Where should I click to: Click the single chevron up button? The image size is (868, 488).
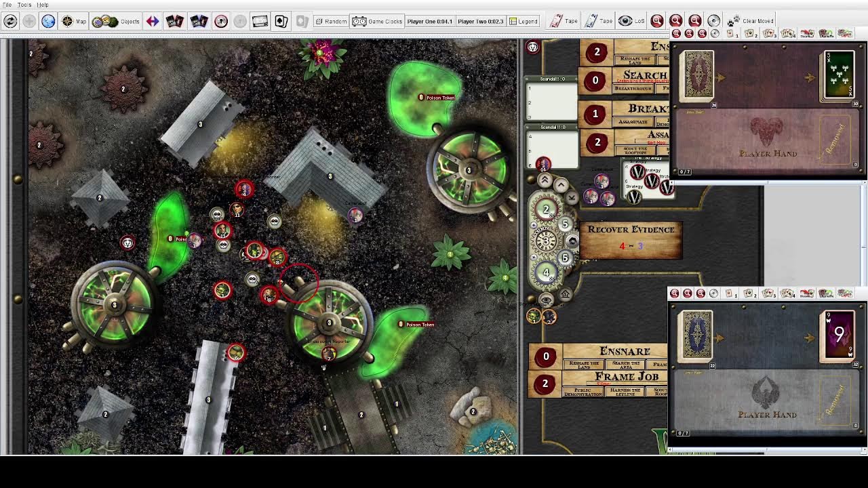(561, 184)
